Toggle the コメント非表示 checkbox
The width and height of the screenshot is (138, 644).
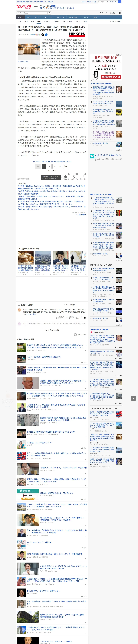pos(75,334)
